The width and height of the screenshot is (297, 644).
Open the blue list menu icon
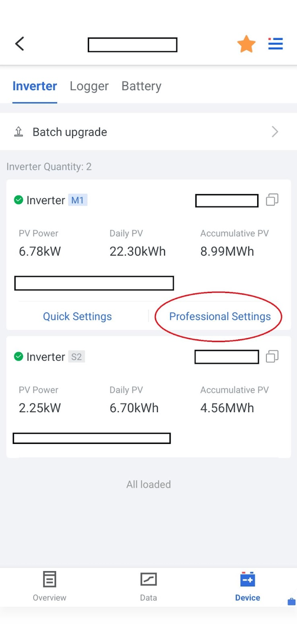275,44
